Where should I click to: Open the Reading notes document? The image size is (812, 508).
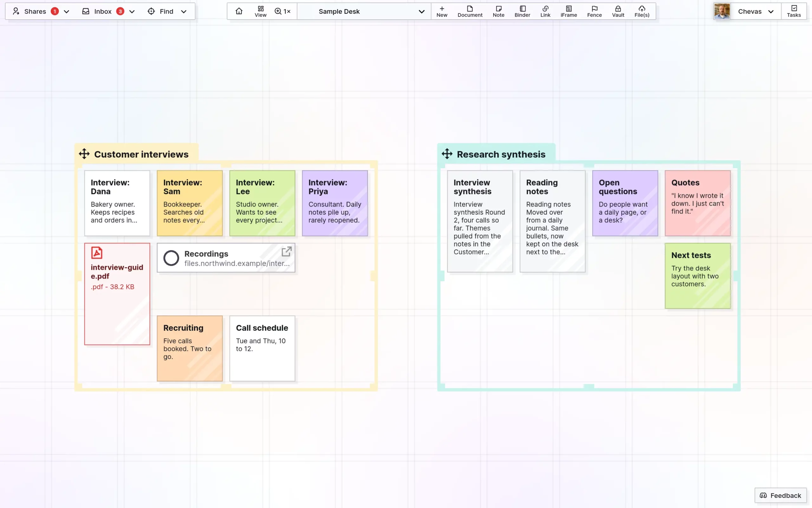(552, 221)
